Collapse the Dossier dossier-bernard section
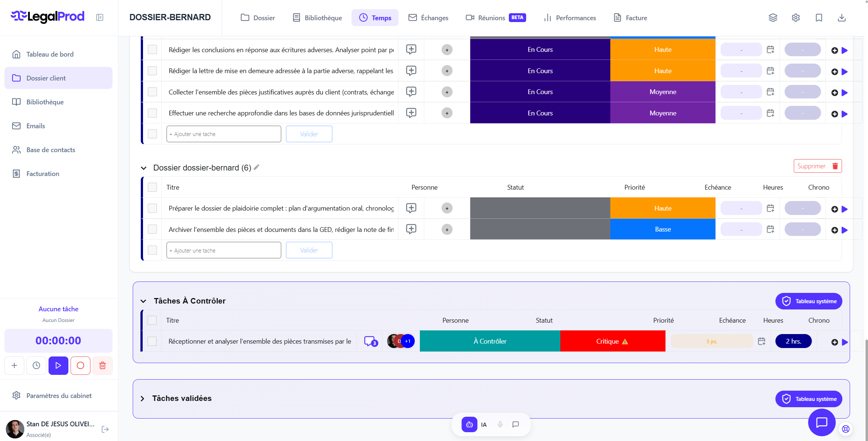868x441 pixels. pyautogui.click(x=143, y=168)
